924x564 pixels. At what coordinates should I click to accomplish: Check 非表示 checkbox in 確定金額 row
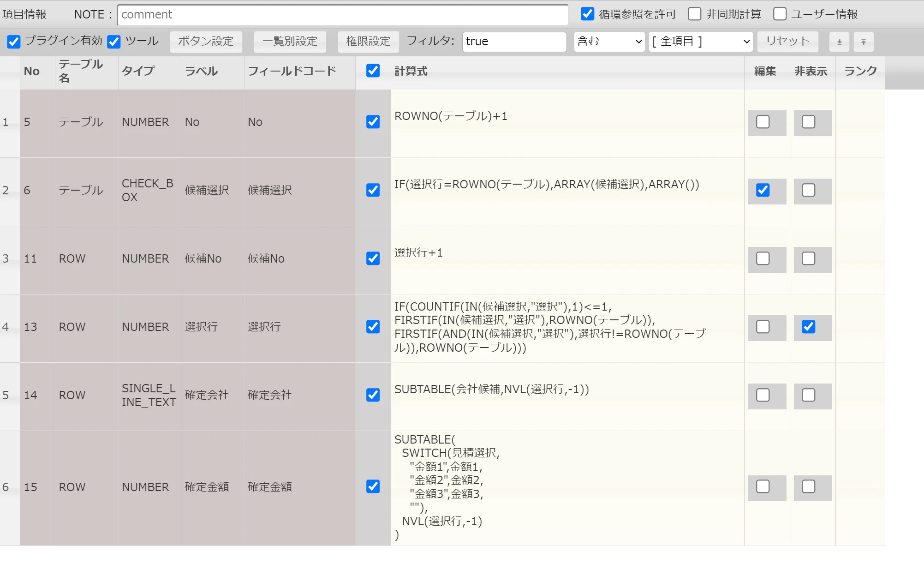pyautogui.click(x=809, y=486)
